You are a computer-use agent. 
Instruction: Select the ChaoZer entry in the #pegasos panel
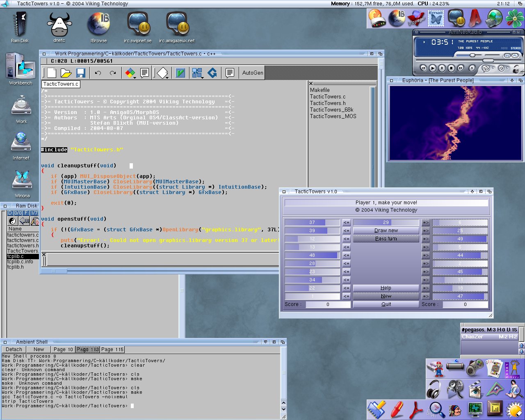click(490, 337)
